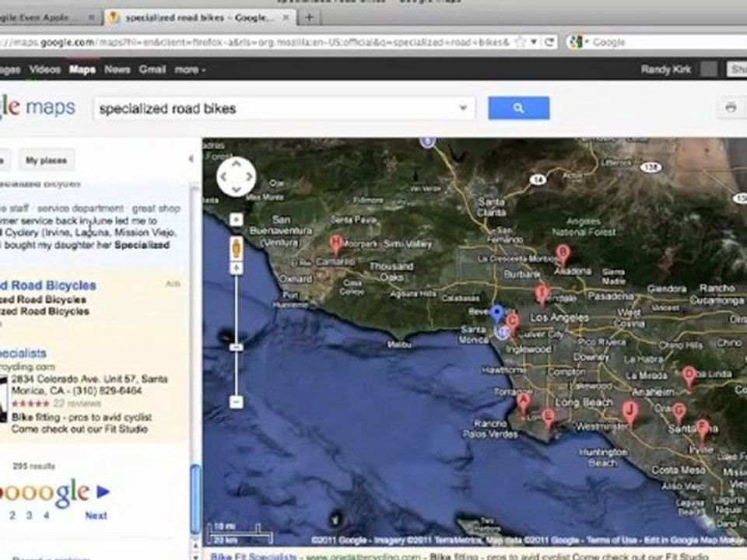Screen dimensions: 747x560
Task: Click the show my location button
Action: point(237,219)
